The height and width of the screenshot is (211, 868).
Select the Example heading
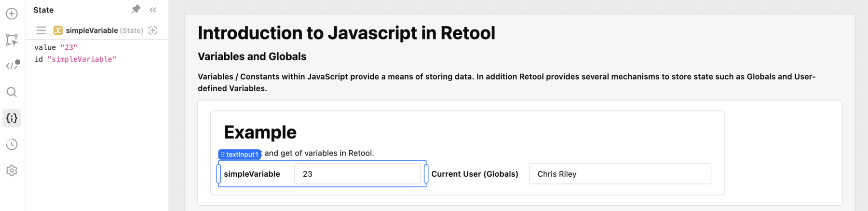260,132
